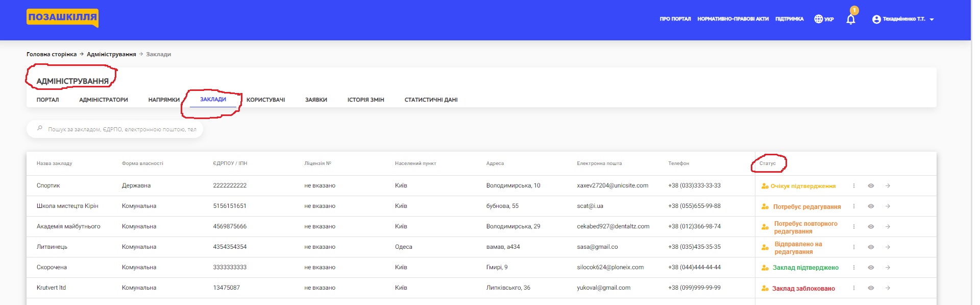Viewport: 980px width, 305px height.
Task: Click address Липківсько, 36
Action: pos(508,288)
